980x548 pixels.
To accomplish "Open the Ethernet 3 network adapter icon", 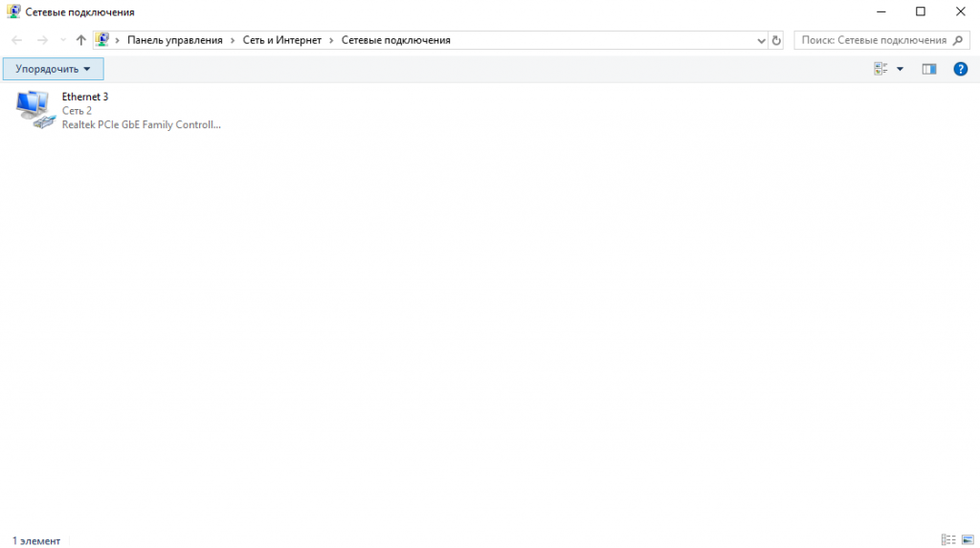I will [35, 110].
